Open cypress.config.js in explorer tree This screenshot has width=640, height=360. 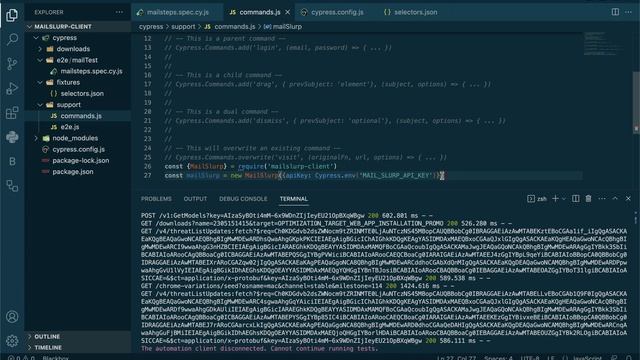(78, 149)
